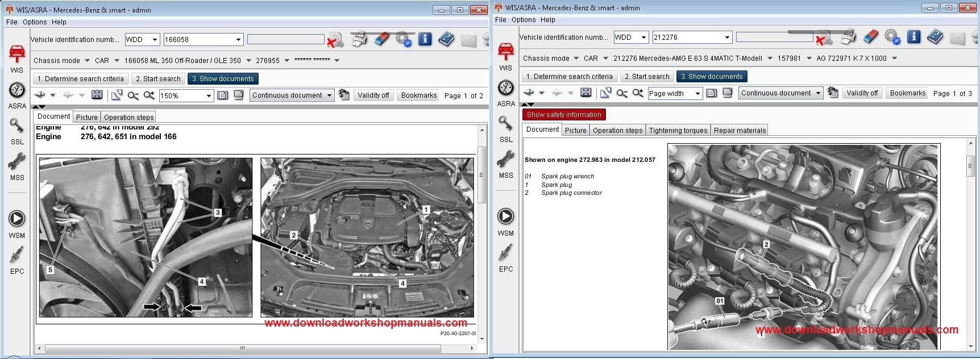Click blue info icon in right window

pos(913,37)
